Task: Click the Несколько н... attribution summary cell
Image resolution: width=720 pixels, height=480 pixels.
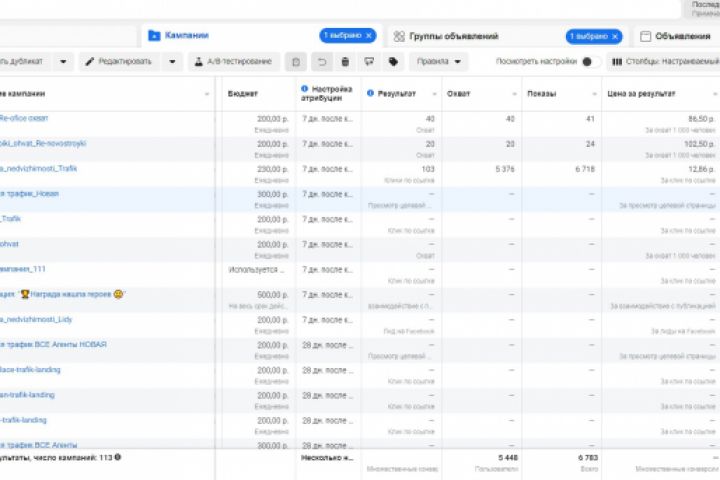Action: coord(327,457)
